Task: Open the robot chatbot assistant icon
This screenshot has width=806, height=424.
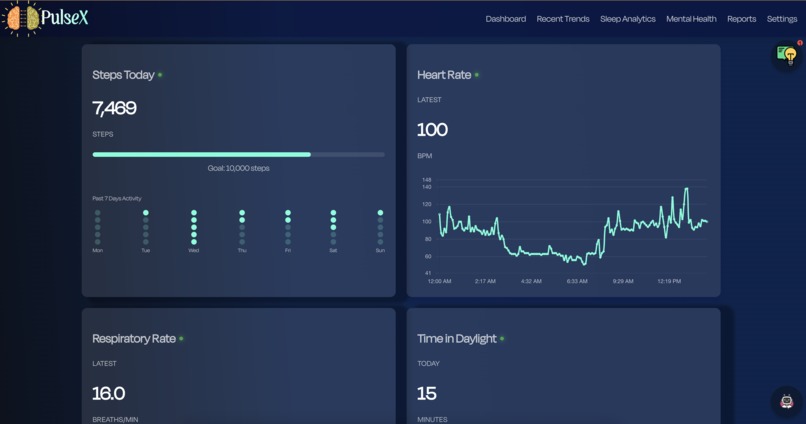Action: click(x=786, y=401)
